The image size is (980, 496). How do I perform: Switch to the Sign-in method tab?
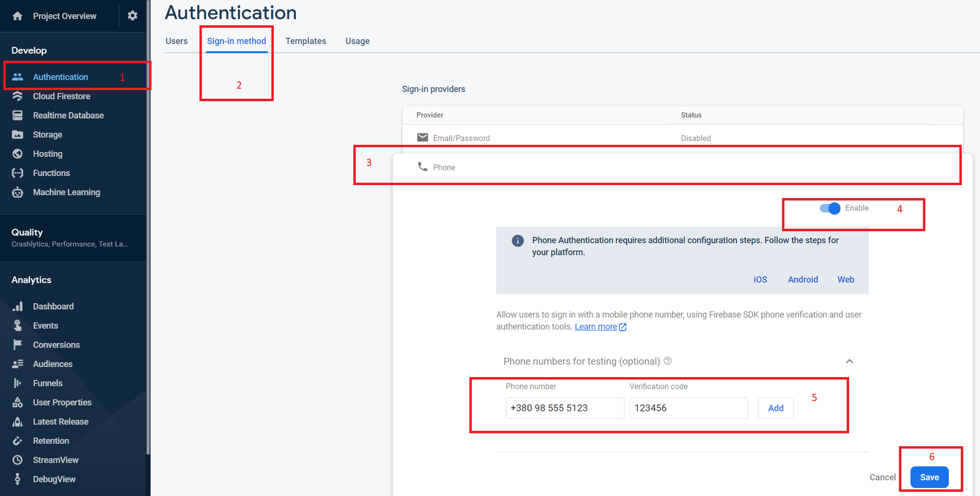click(236, 41)
